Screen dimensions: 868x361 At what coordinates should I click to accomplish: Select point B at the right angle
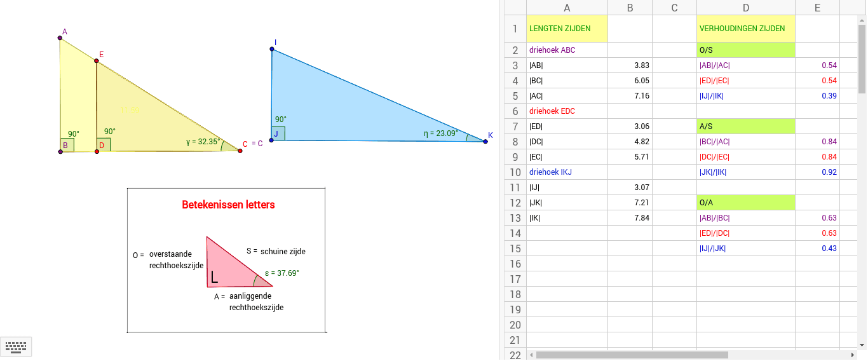[x=60, y=151]
